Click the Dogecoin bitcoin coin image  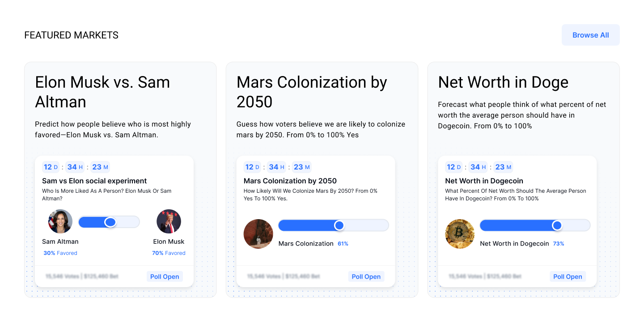coord(460,234)
